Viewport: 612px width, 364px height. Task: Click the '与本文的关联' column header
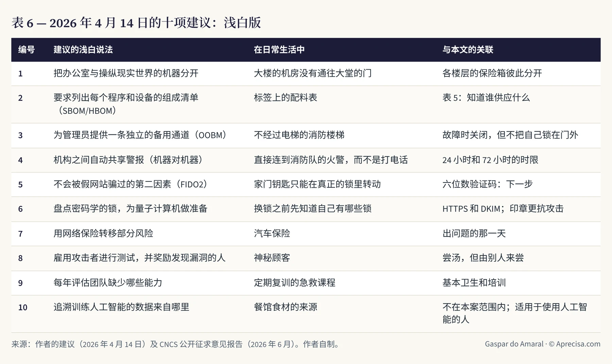tap(468, 50)
